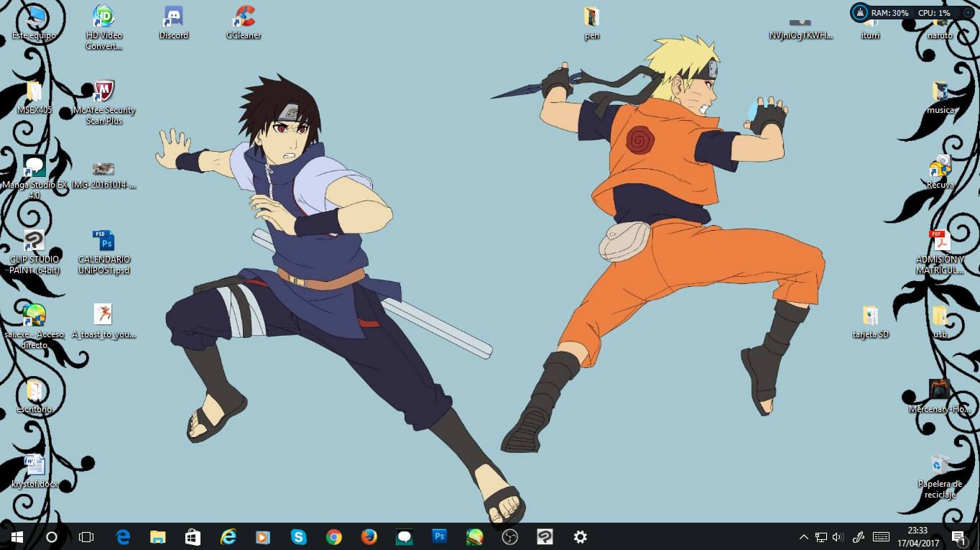The image size is (980, 550).
Task: Launch Google Chrome from the taskbar
Action: click(x=334, y=536)
